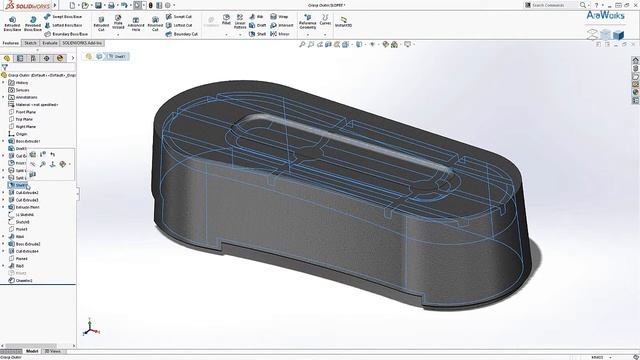Activate the Instant3D tool
The height and width of the screenshot is (360, 640).
pos(343,22)
